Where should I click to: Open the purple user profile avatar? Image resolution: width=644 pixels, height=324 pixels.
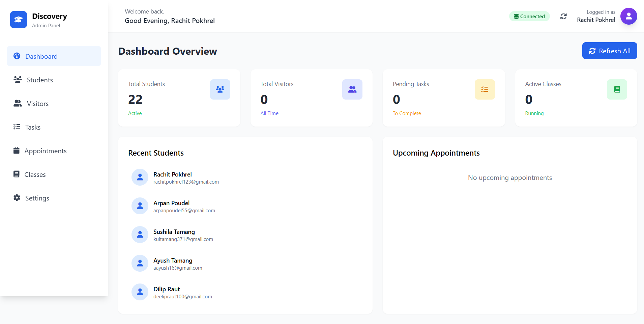click(628, 16)
